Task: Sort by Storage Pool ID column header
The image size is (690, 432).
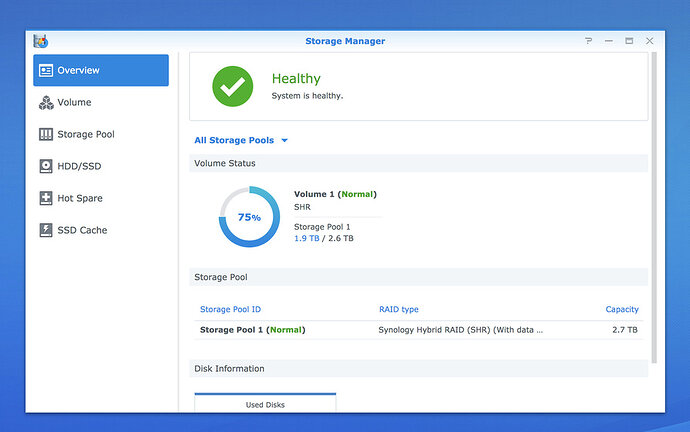Action: point(230,309)
